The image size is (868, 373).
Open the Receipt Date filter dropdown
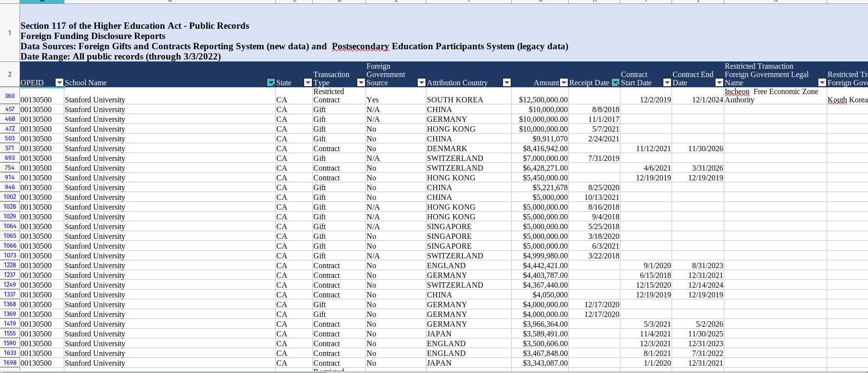pos(616,83)
